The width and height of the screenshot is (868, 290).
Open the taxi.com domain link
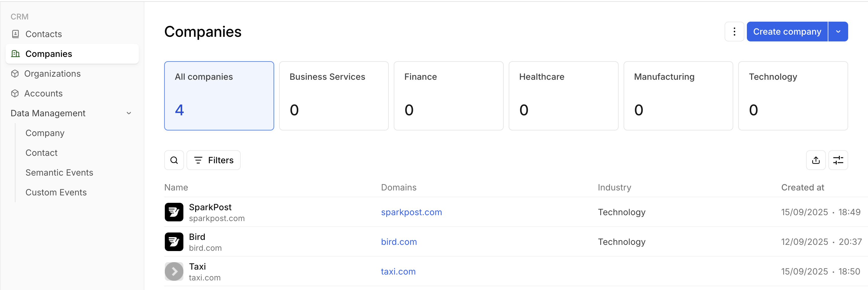[x=398, y=271]
